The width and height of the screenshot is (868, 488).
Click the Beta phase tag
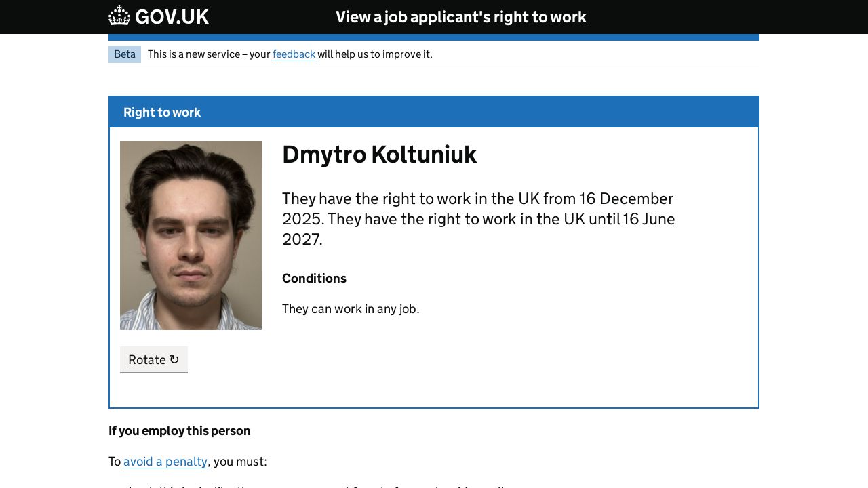coord(125,54)
